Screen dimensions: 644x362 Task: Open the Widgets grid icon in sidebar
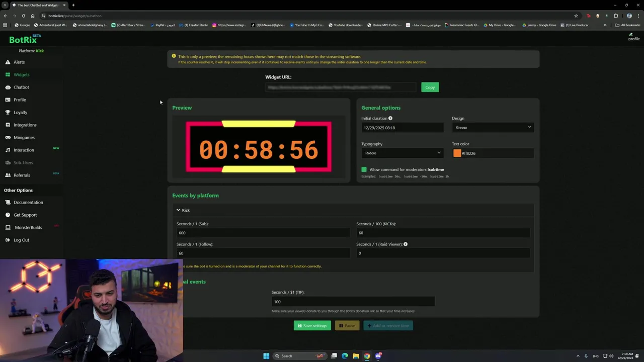[x=8, y=74]
